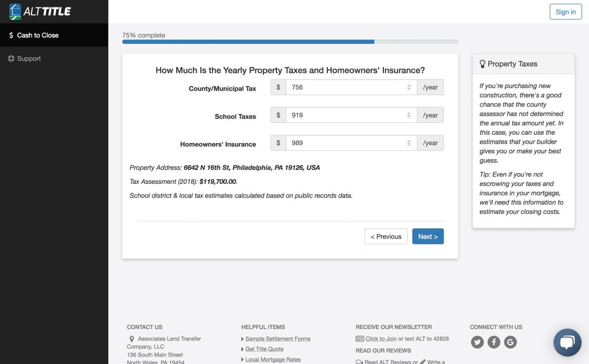Image resolution: width=589 pixels, height=364 pixels.
Task: Open the Twitter social icon
Action: click(477, 342)
